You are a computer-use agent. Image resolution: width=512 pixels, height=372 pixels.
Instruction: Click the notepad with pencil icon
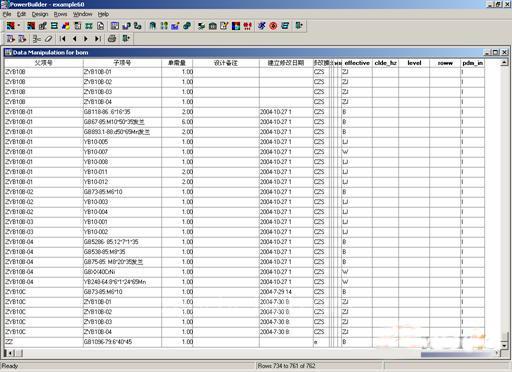224,26
